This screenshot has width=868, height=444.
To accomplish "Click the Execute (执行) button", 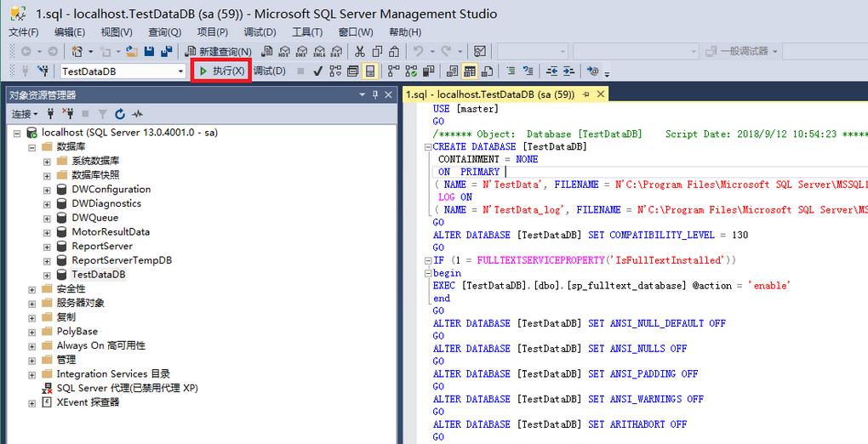I will point(221,71).
